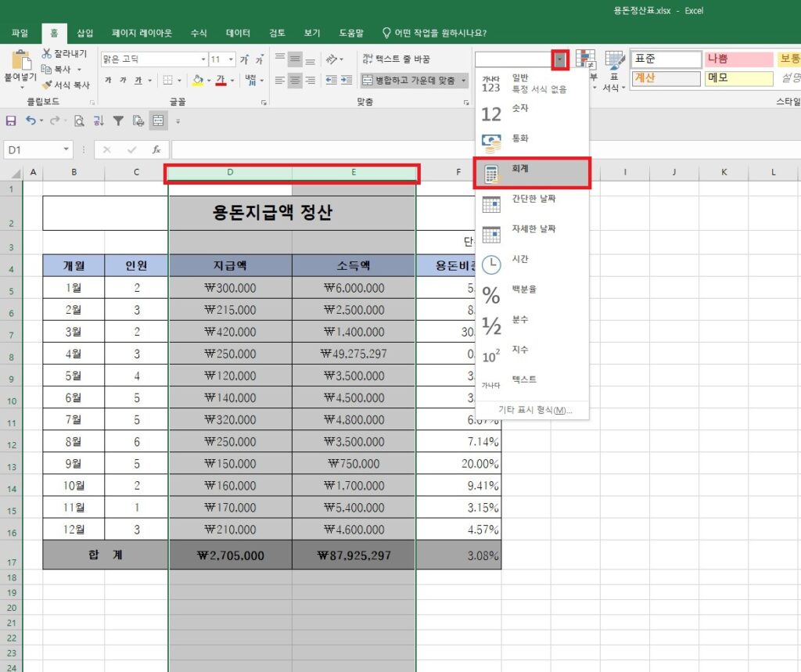Click the Insert Function fx icon
This screenshot has width=801, height=672.
point(156,149)
